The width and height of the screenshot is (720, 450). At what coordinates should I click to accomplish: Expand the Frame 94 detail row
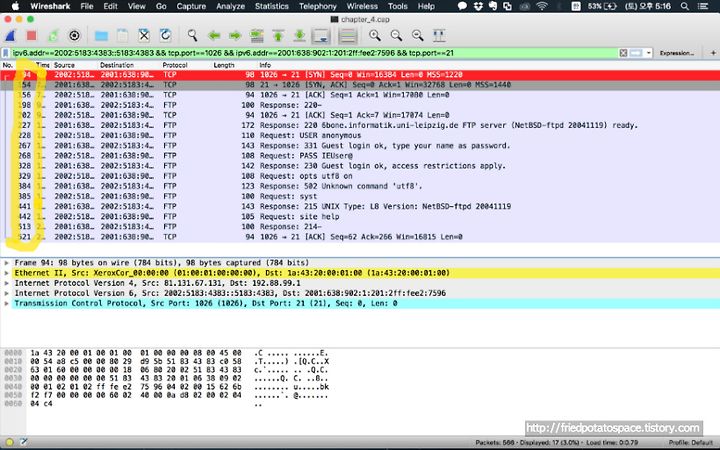point(6,263)
